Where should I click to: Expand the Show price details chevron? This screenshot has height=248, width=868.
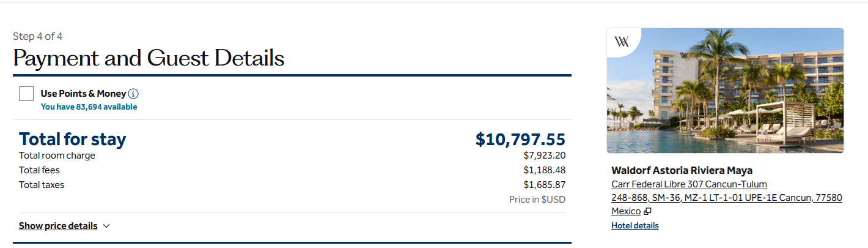click(106, 226)
